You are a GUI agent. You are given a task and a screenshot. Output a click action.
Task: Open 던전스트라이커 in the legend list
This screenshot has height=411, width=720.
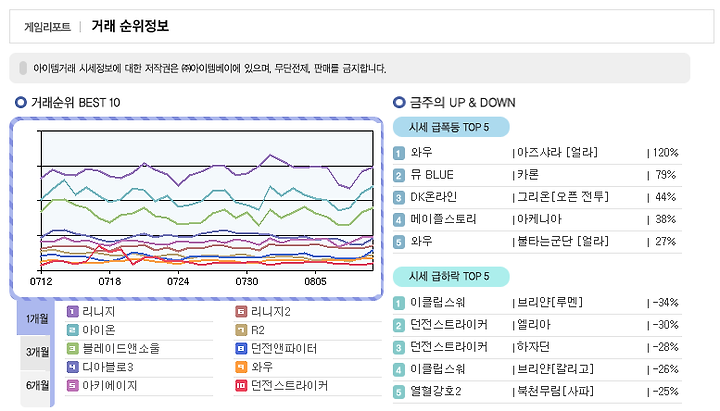(x=289, y=385)
